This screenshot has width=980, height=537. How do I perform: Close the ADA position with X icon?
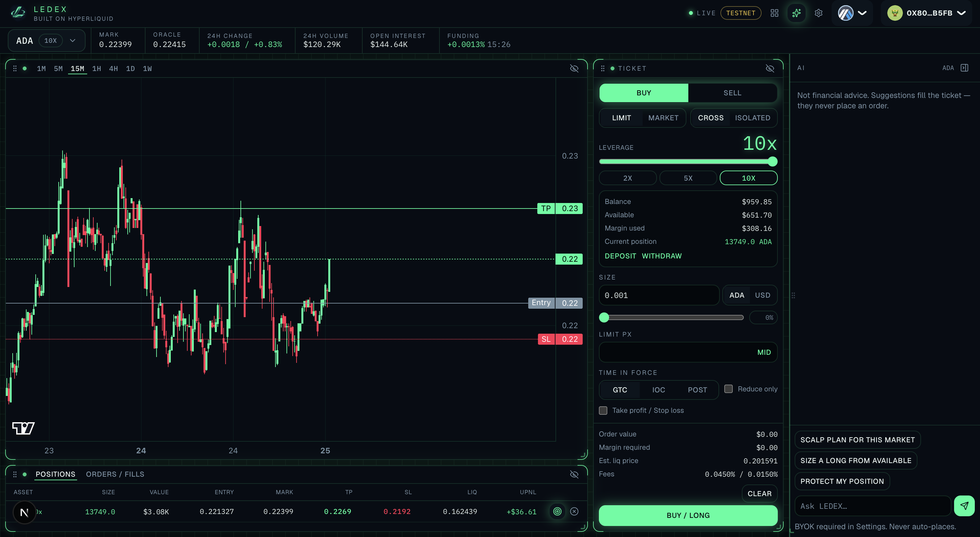(x=575, y=511)
